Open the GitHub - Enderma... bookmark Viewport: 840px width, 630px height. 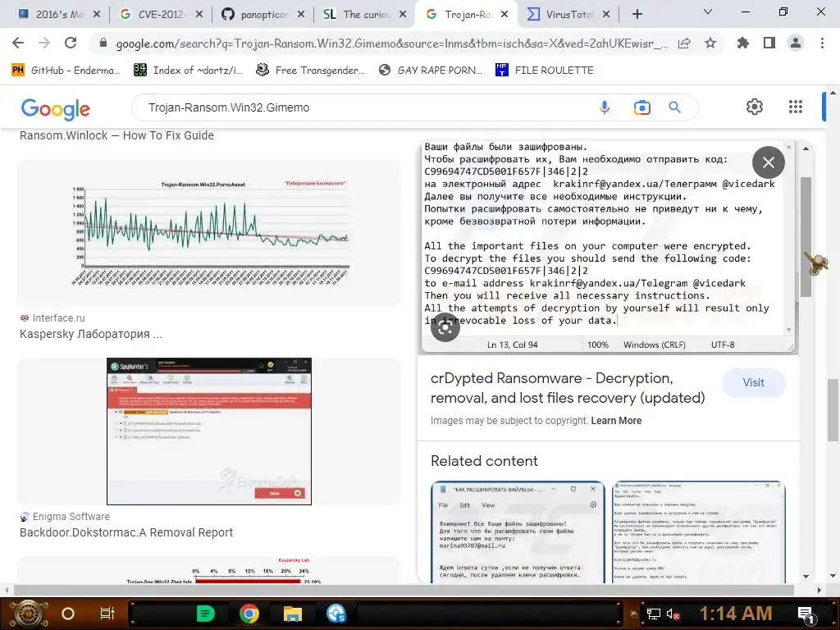pyautogui.click(x=66, y=71)
